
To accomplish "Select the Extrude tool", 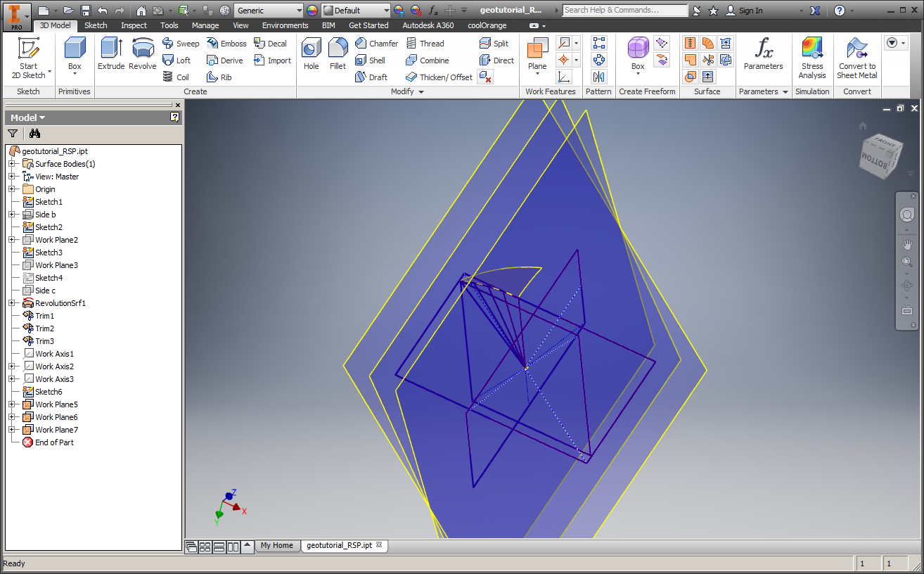I will click(x=111, y=54).
